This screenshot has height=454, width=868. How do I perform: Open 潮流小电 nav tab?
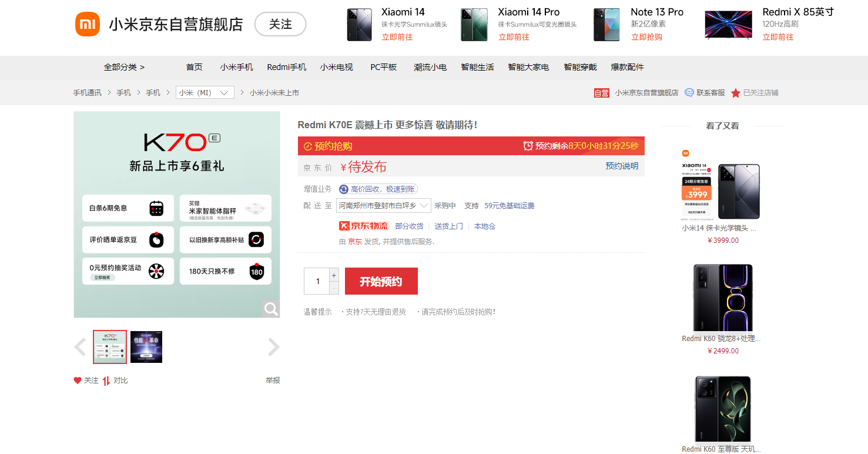pyautogui.click(x=430, y=67)
